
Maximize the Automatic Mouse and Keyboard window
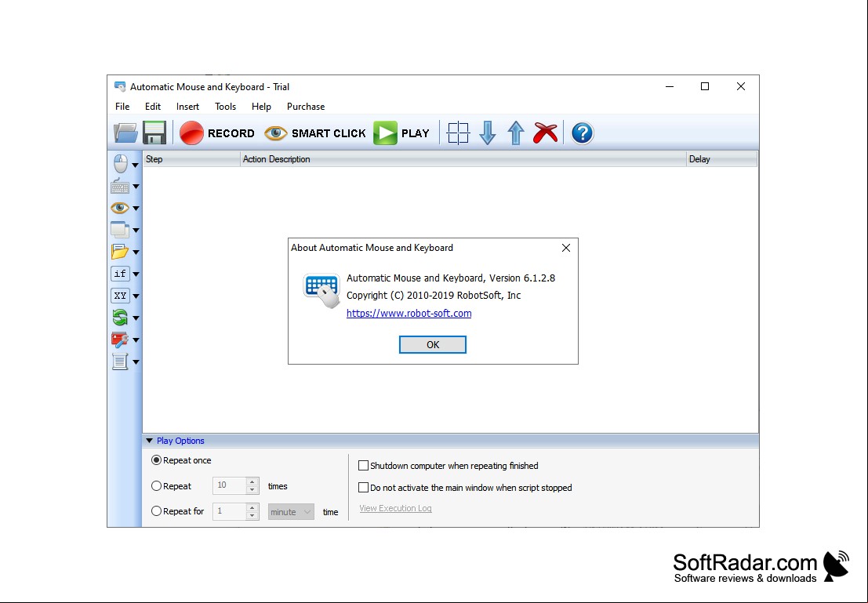pyautogui.click(x=705, y=86)
